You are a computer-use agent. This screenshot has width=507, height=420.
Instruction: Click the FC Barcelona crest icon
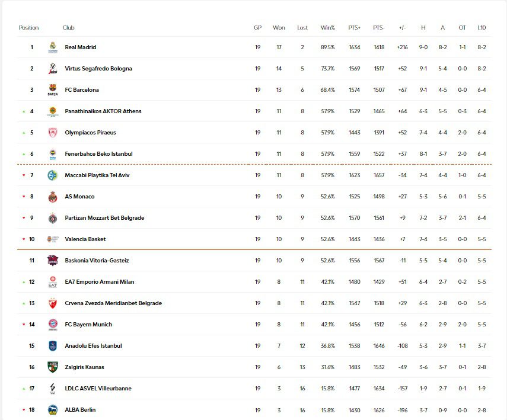52,90
